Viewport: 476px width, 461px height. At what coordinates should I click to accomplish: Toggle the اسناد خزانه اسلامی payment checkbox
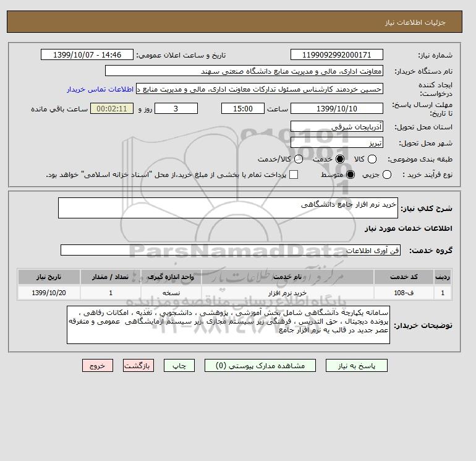coord(294,174)
